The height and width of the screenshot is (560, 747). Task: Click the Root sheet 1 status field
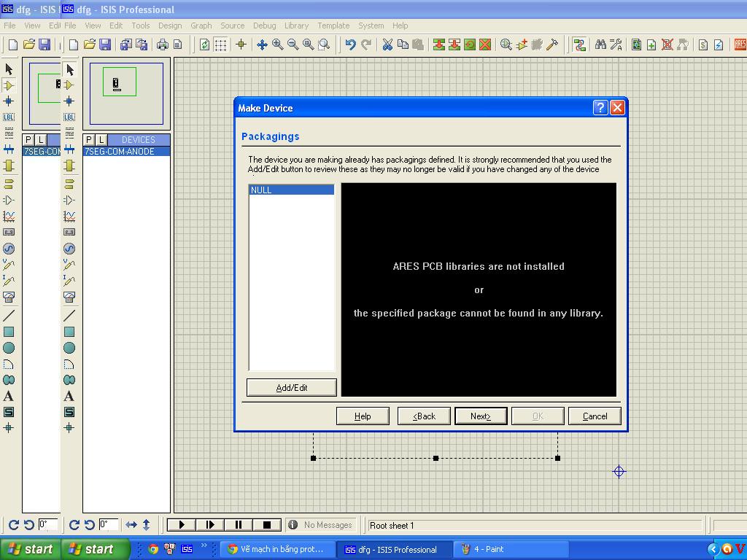(535, 525)
